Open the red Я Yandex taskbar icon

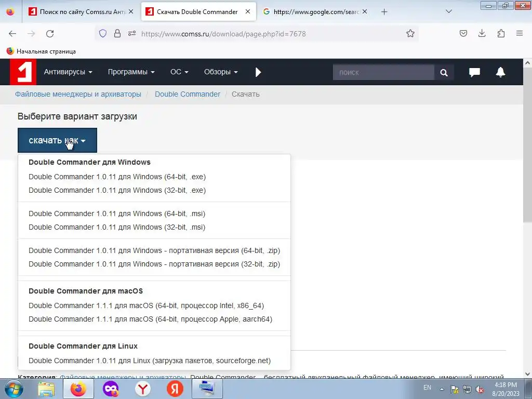pyautogui.click(x=175, y=389)
